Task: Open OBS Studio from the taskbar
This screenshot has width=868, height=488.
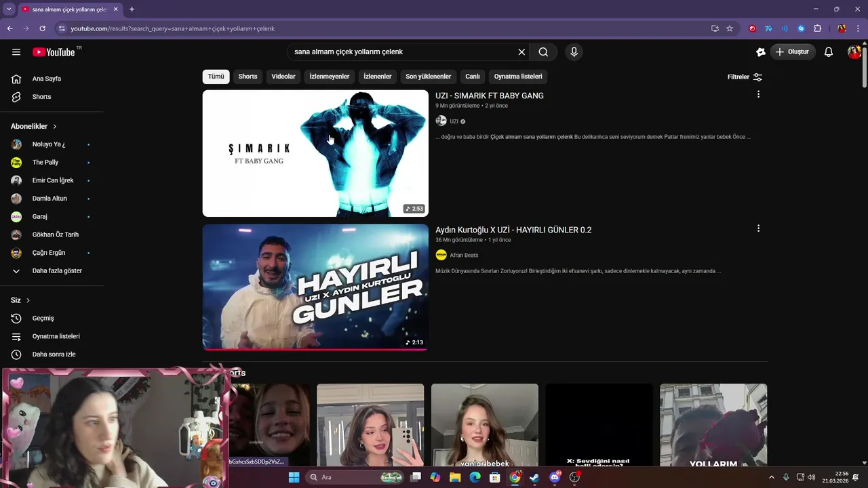Action: click(x=574, y=477)
